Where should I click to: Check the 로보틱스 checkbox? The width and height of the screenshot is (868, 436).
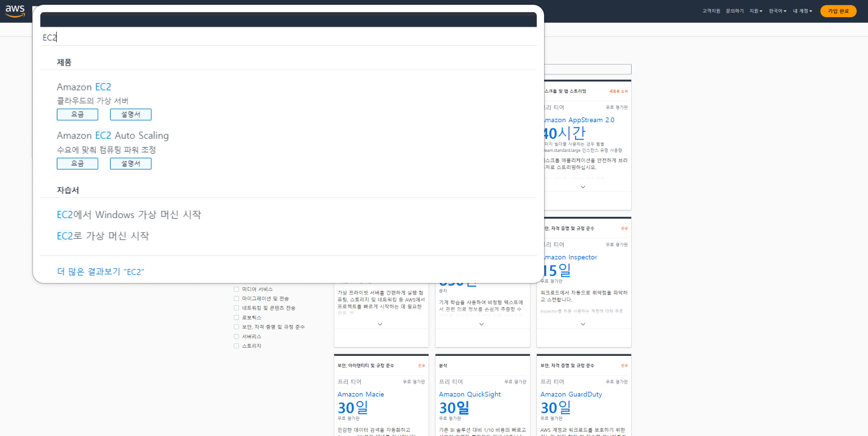pyautogui.click(x=236, y=317)
